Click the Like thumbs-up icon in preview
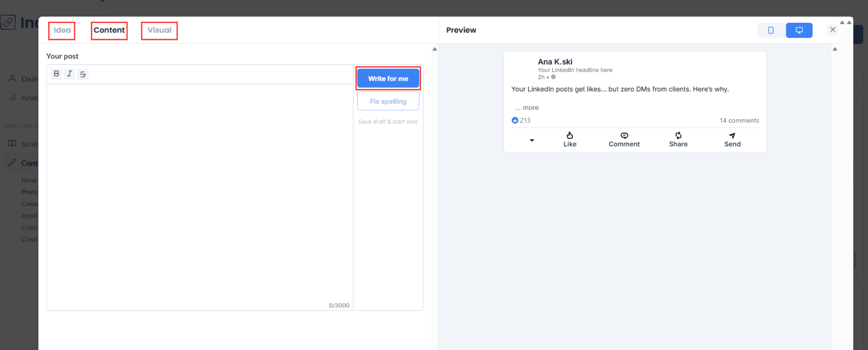868x350 pixels. (570, 136)
